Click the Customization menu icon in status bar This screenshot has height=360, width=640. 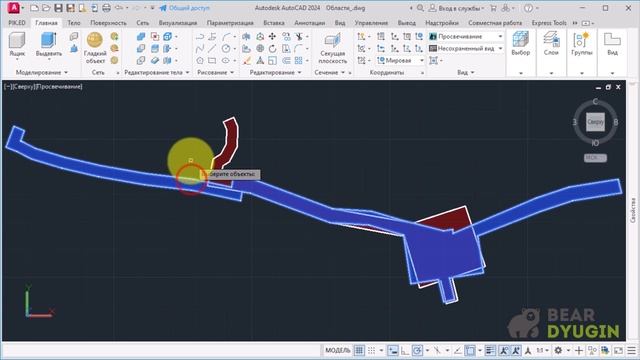coord(631,350)
